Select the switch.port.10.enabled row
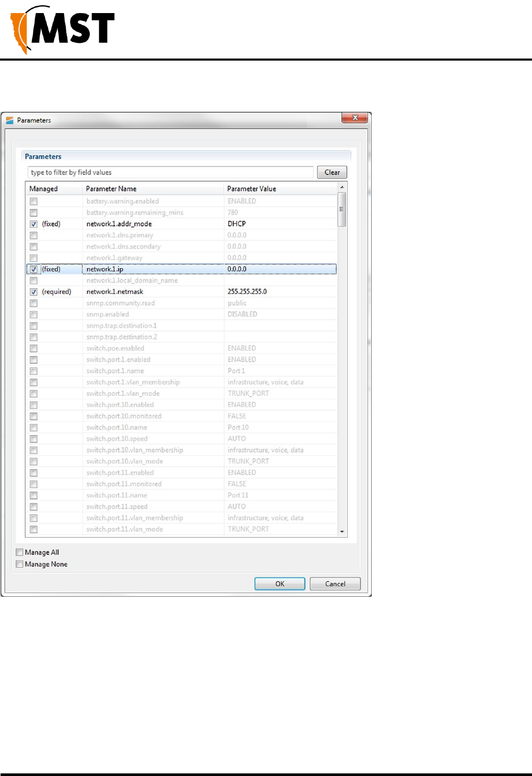Viewport: 532px width, 776px height. click(181, 405)
